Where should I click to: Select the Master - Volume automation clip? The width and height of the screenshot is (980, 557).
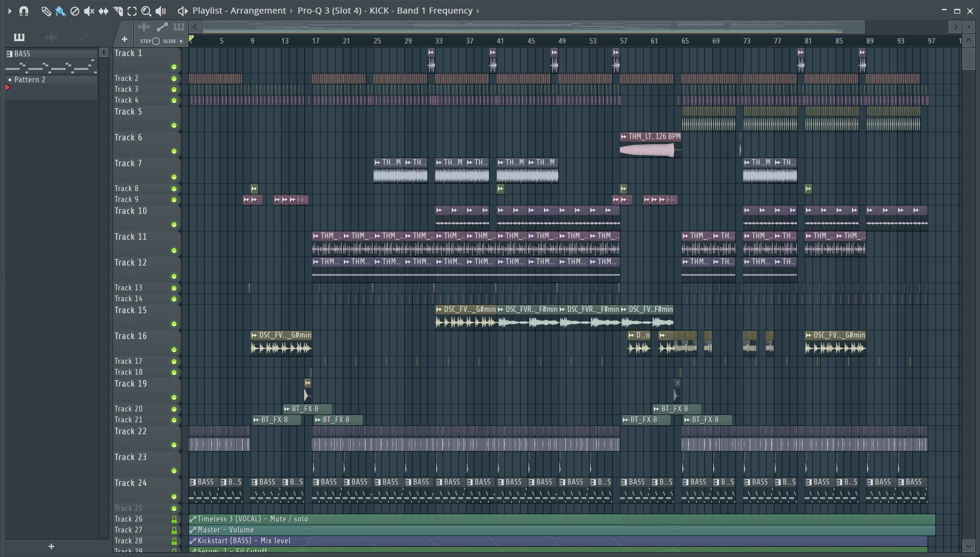[x=562, y=530]
